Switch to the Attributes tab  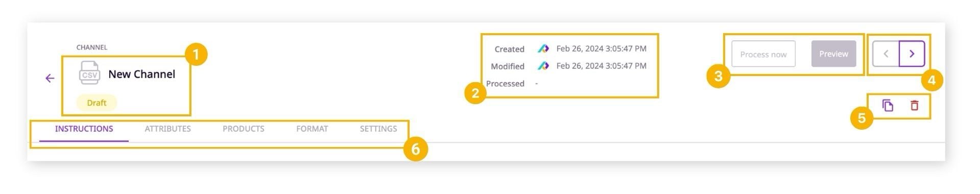pos(168,129)
